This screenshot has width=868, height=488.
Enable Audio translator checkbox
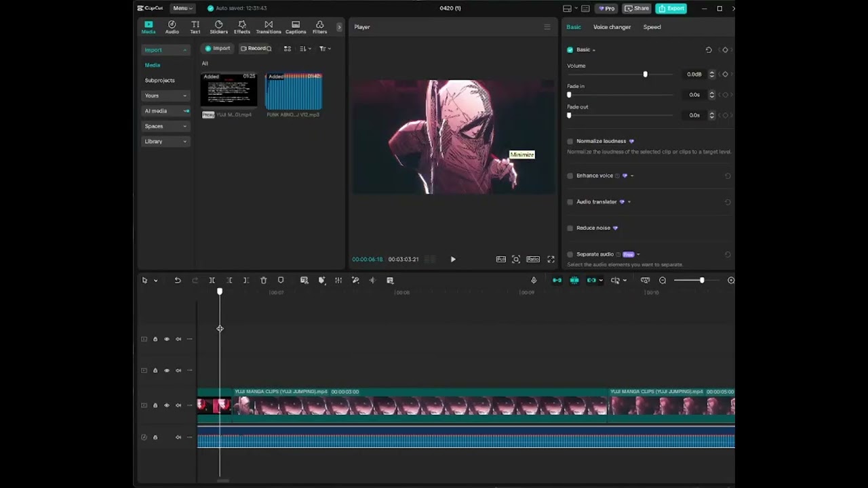(x=570, y=201)
